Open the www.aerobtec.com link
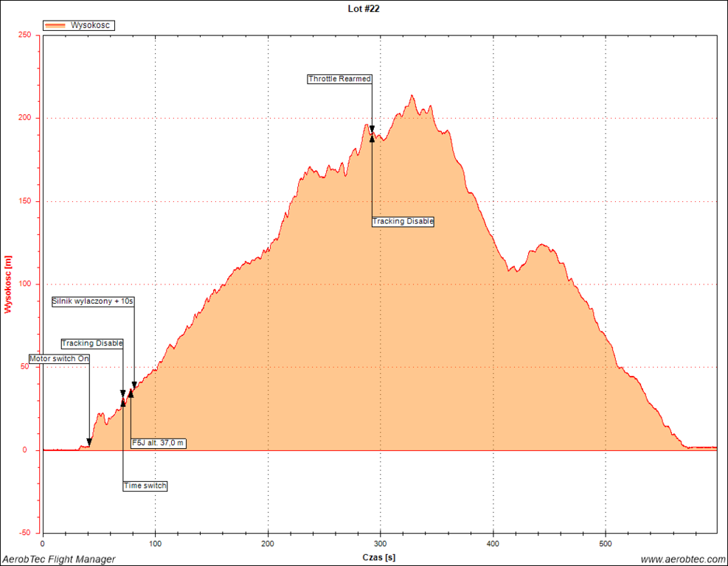Image resolution: width=728 pixels, height=566 pixels. point(682,559)
